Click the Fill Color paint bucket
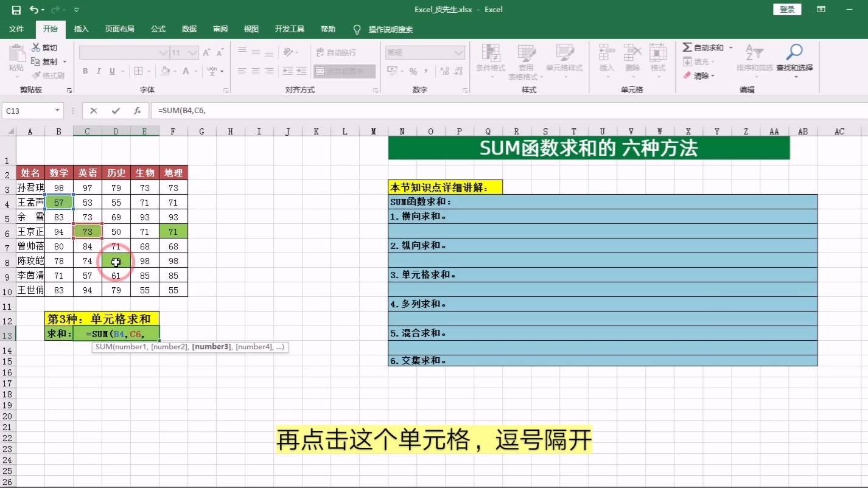 click(165, 71)
